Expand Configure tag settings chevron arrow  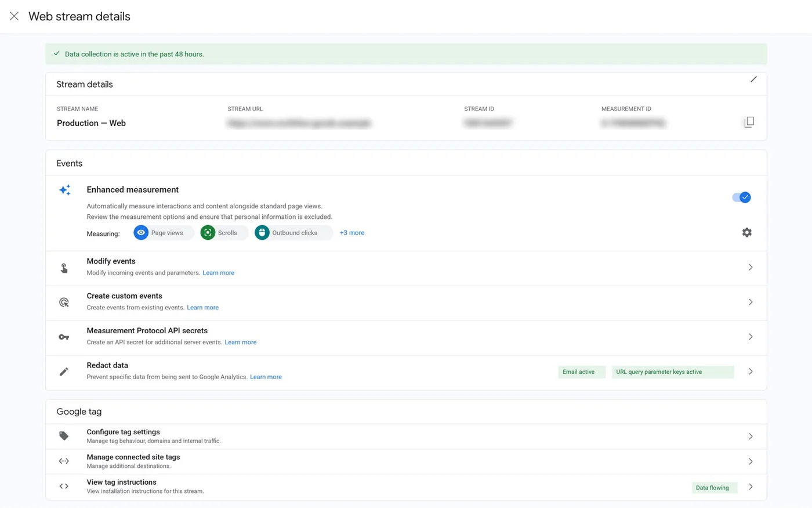[751, 437]
